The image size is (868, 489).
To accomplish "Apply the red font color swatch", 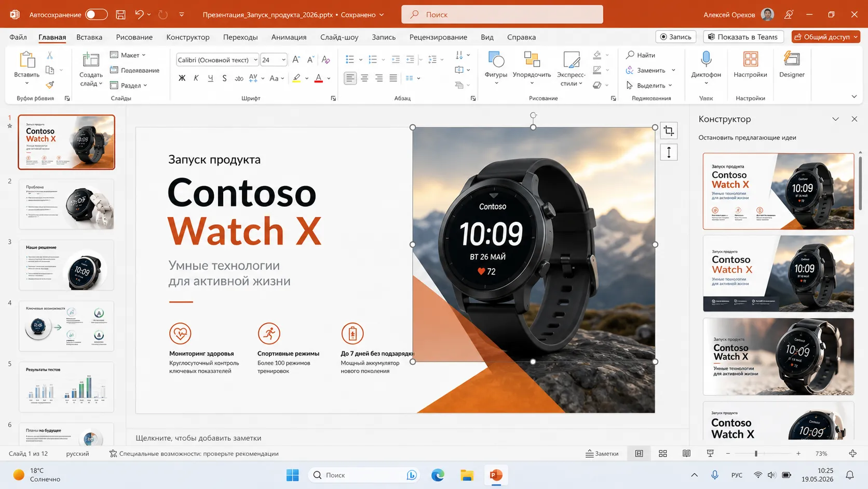I will [x=319, y=78].
